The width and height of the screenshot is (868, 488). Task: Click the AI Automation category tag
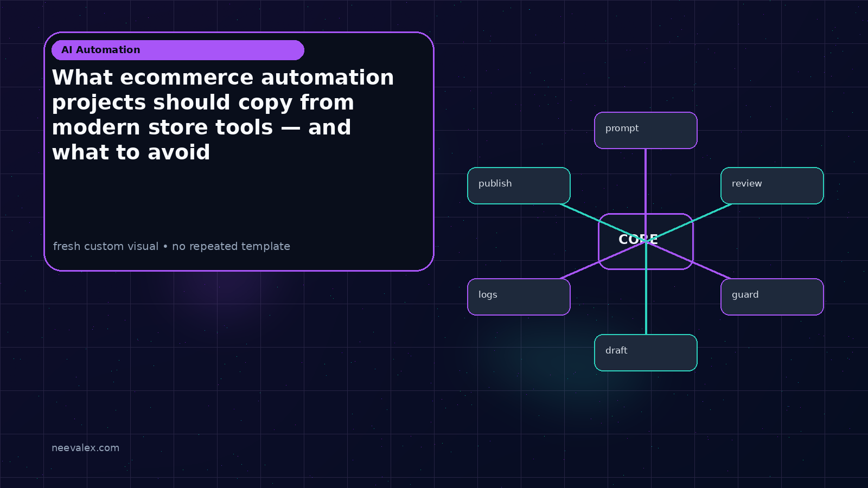(178, 50)
